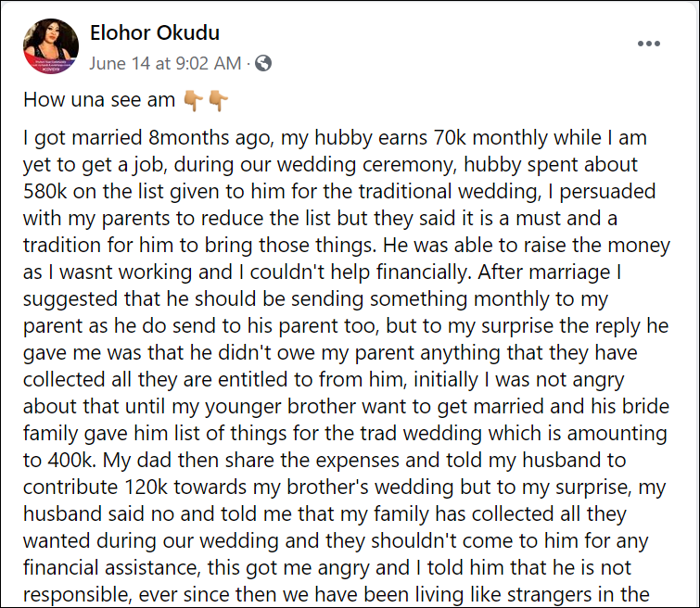Click the word "70k" in the post
This screenshot has height=608, width=700.
450,137
